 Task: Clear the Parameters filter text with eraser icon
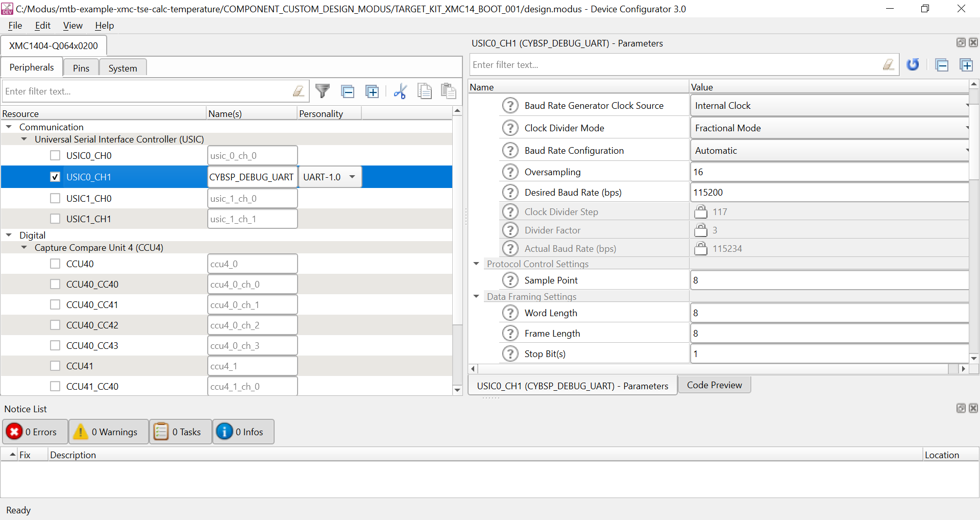tap(889, 65)
